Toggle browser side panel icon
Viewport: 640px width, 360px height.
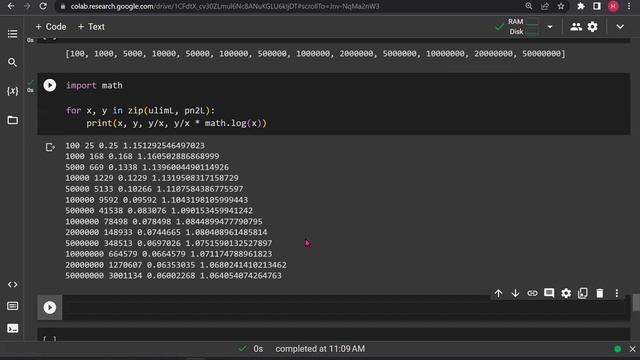point(597,6)
